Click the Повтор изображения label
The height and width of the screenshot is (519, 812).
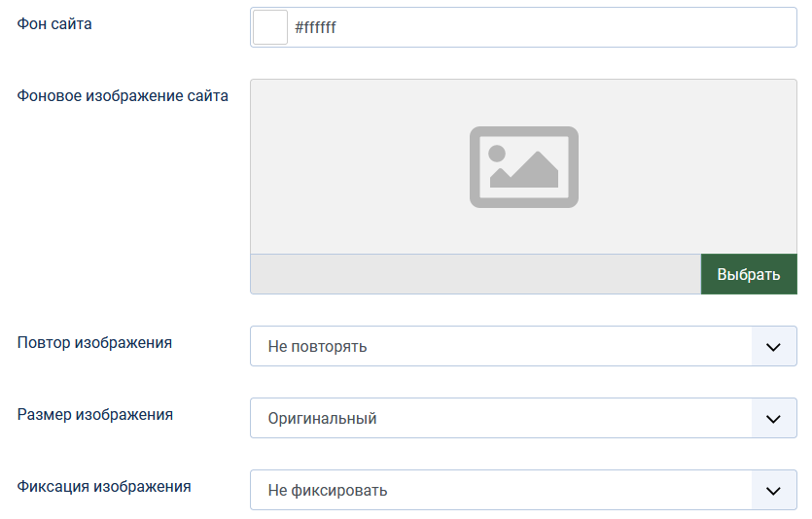point(94,342)
